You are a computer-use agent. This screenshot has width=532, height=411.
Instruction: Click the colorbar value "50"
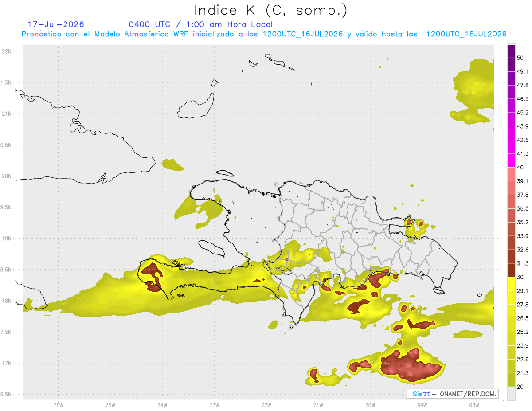(x=521, y=58)
